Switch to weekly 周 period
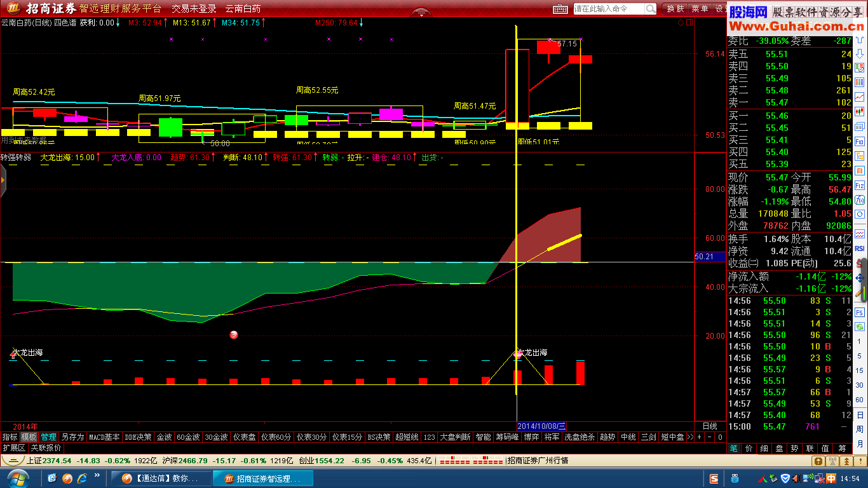 pos(859,430)
